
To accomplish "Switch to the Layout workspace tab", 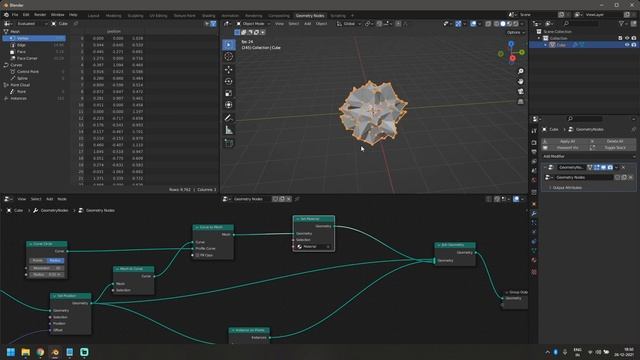I will click(x=93, y=16).
